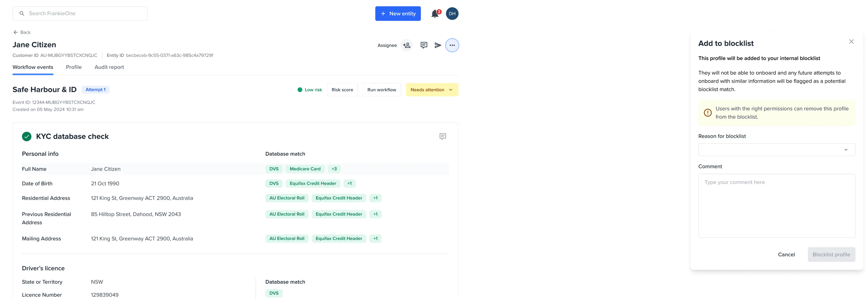
Task: Click the send paper-plane icon
Action: pyautogui.click(x=438, y=45)
